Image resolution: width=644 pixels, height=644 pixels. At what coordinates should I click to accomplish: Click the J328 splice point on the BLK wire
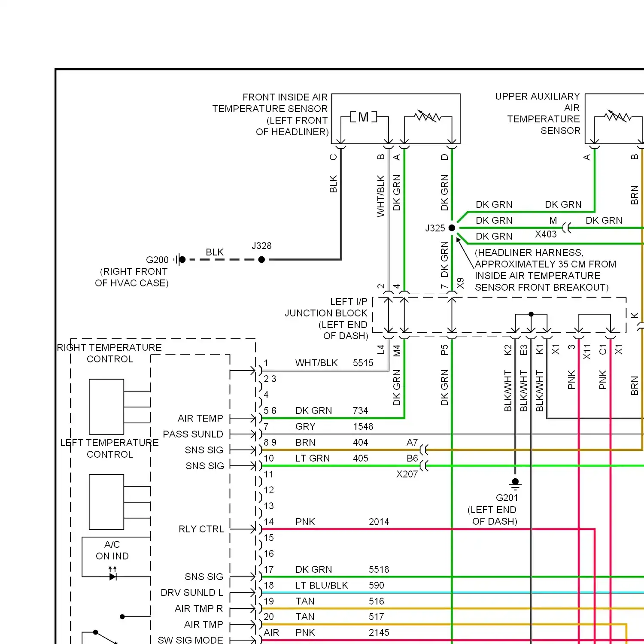pos(261,259)
